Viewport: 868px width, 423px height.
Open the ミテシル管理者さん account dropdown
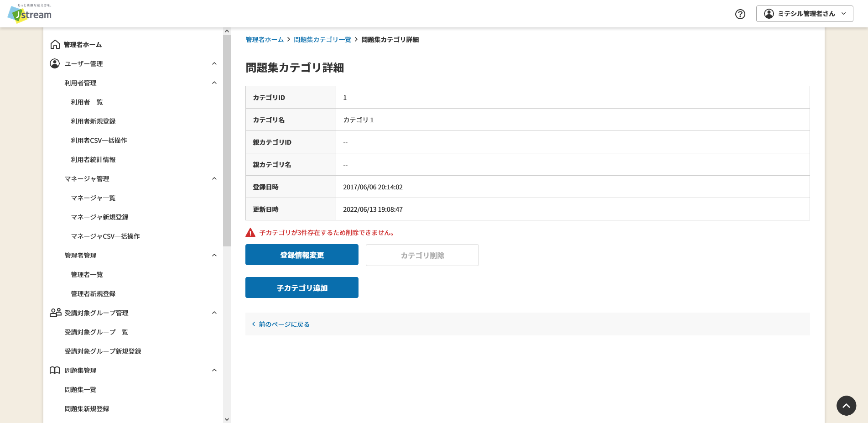tap(805, 14)
